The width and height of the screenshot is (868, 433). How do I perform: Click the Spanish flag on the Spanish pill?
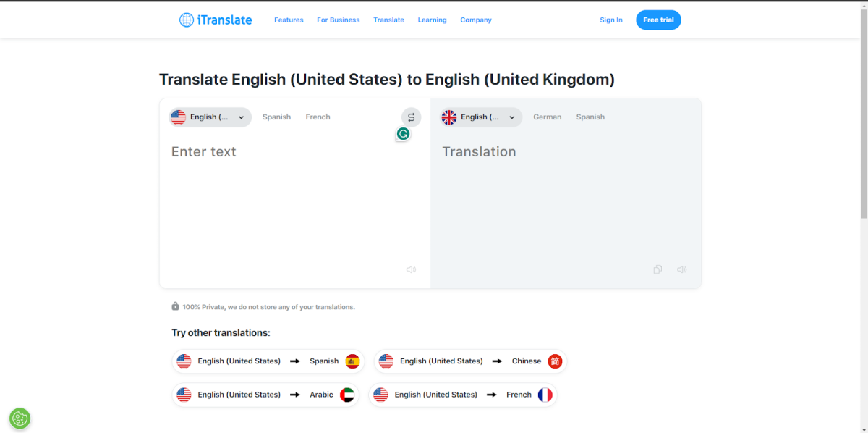pyautogui.click(x=352, y=361)
